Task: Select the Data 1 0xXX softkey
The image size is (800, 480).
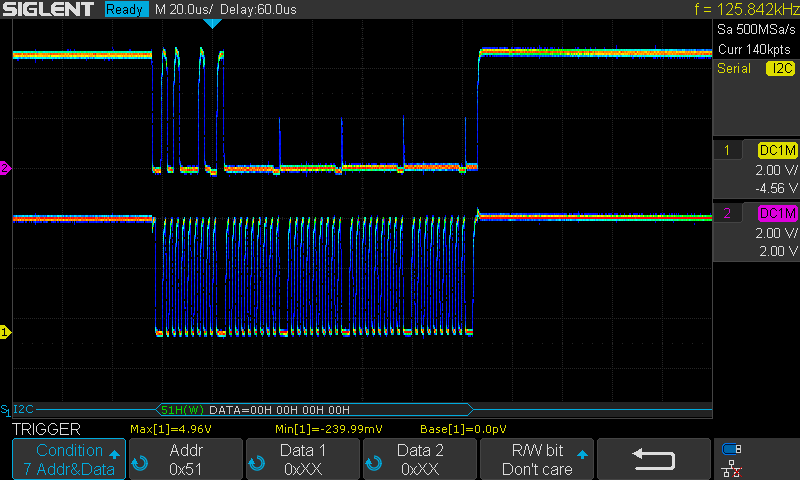Action: click(303, 459)
